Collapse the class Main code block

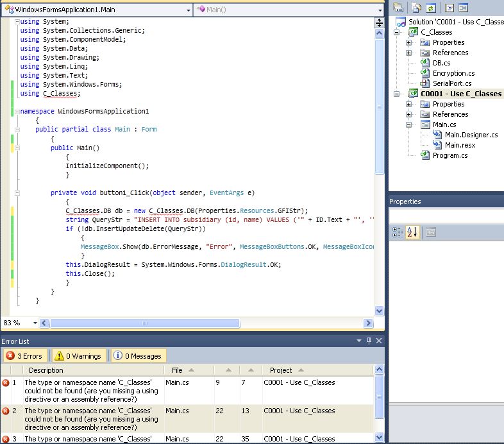point(17,130)
